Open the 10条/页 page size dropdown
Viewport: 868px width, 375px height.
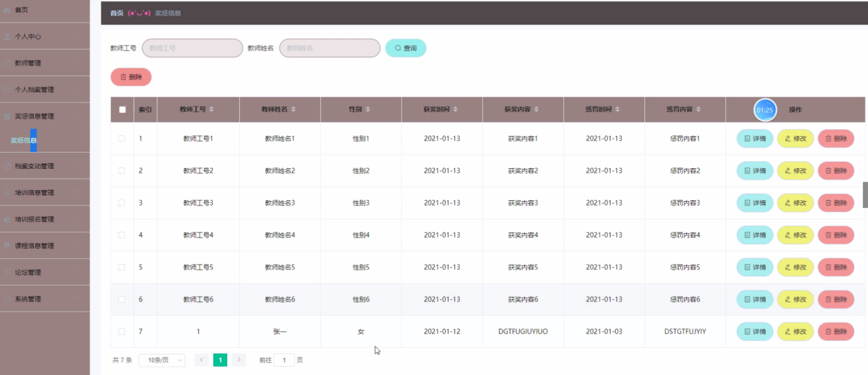pos(161,360)
